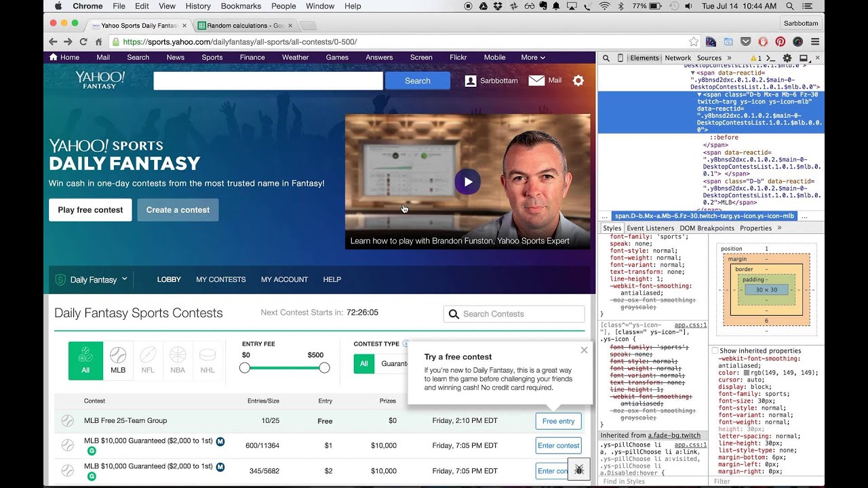Play the Brandon Funston tutorial video
The image size is (868, 488).
[467, 182]
